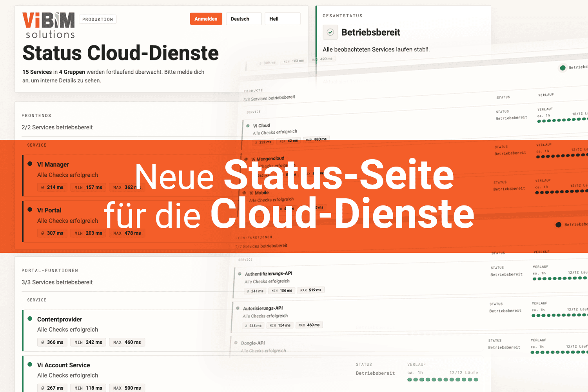Click the Dongle-API status dot
This screenshot has width=588, height=392.
click(x=236, y=343)
